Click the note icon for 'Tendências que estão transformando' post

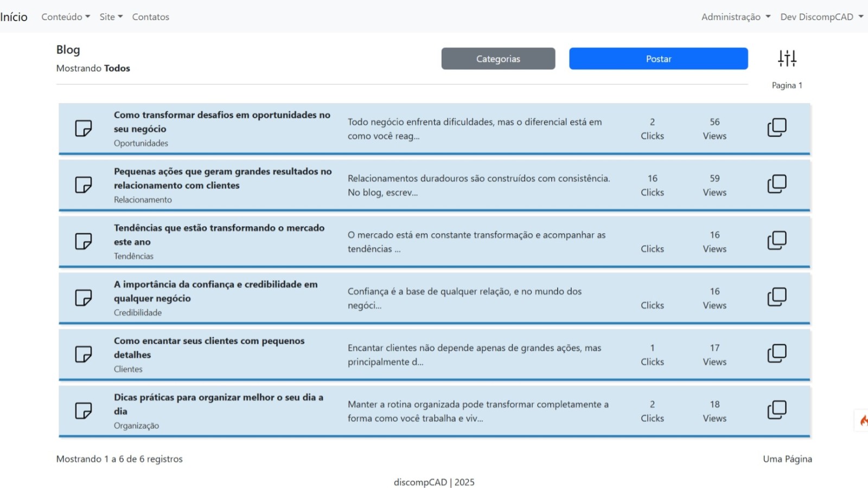[x=83, y=241]
